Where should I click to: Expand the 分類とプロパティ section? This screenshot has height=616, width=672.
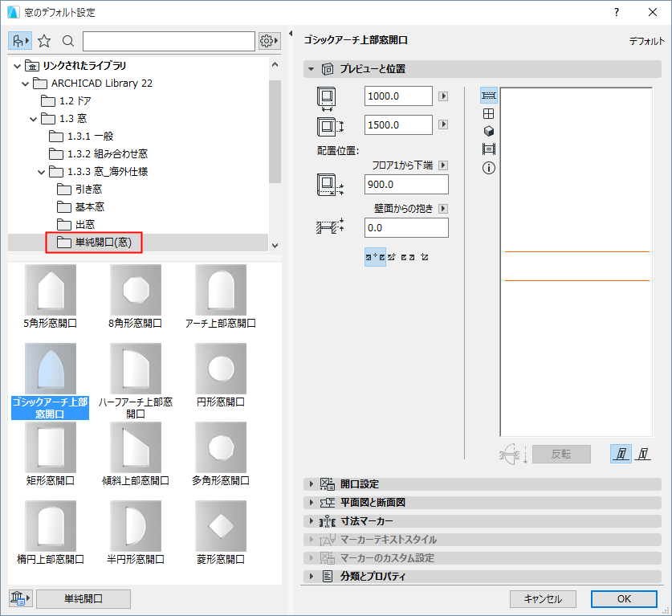point(483,577)
